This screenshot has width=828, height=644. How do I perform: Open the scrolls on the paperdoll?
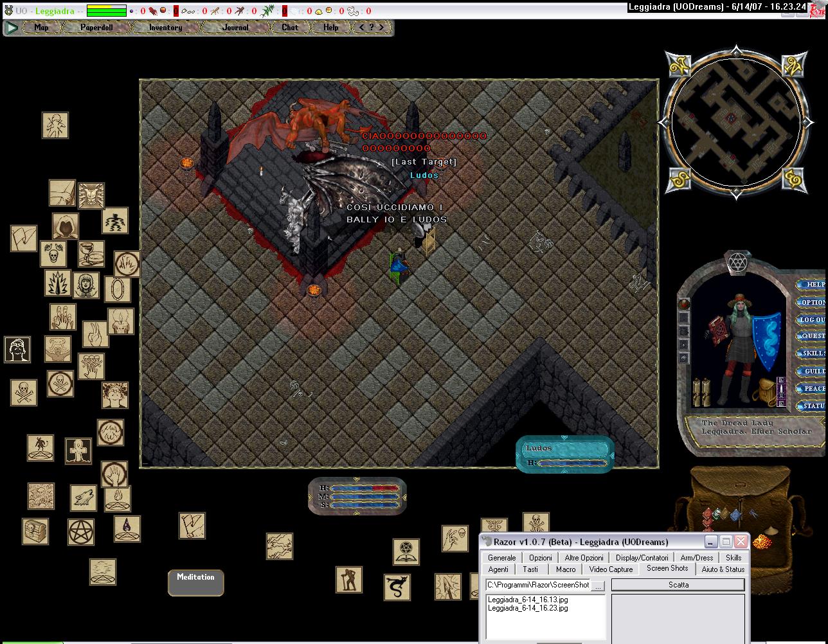point(701,392)
